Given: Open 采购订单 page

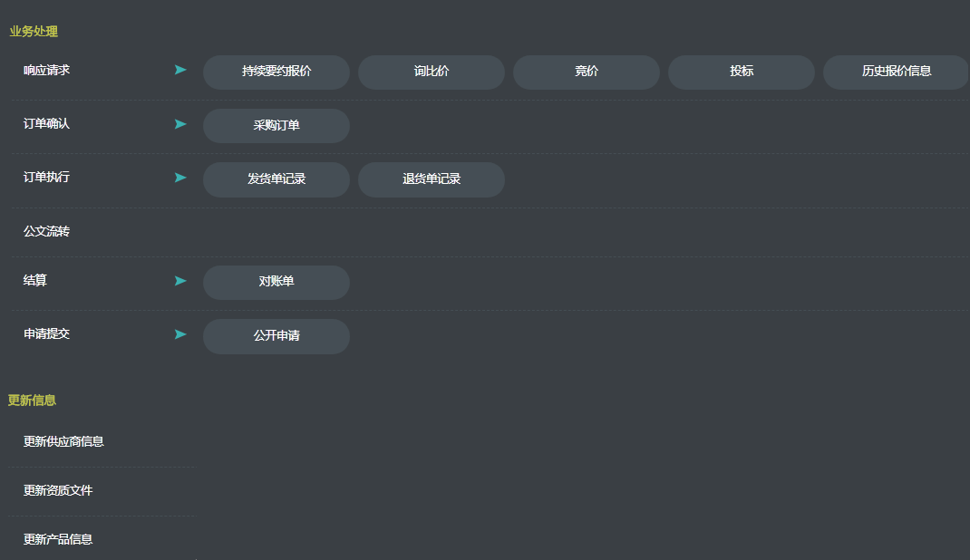Looking at the screenshot, I should pos(276,126).
